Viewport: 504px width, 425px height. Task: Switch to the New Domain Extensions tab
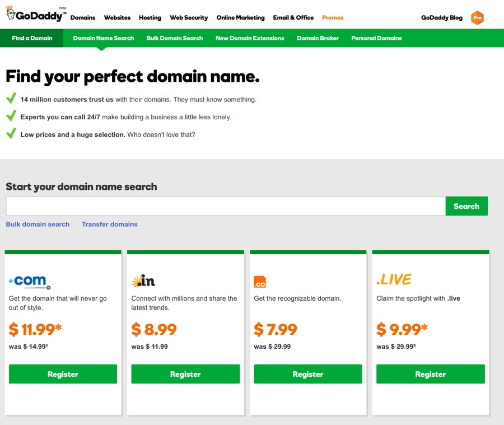pos(250,38)
